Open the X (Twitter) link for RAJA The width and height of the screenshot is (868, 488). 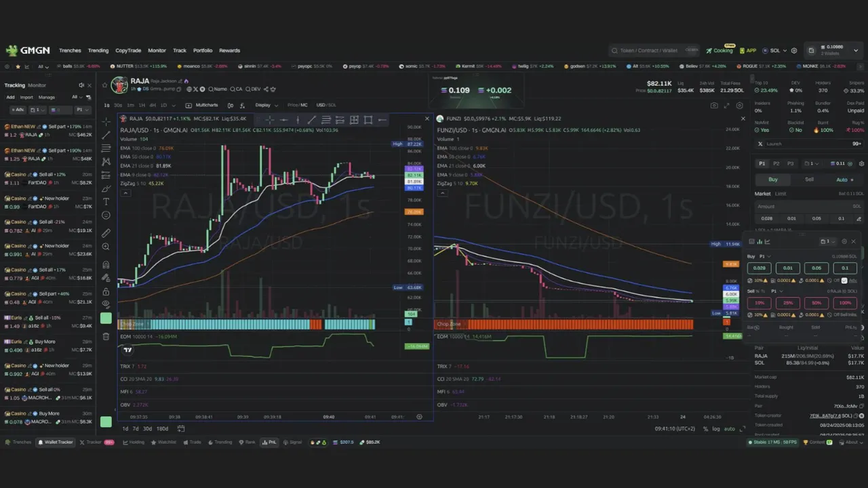click(x=195, y=89)
